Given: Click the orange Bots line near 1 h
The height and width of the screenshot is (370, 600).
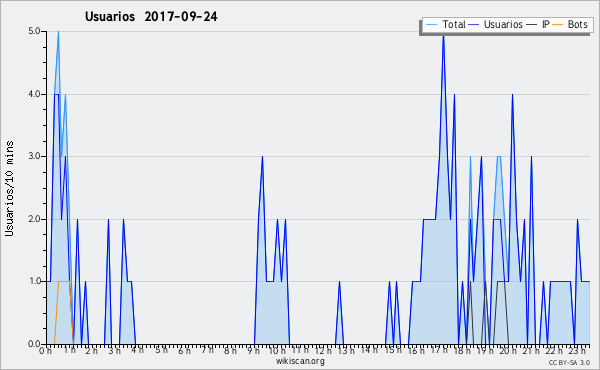Looking at the screenshot, I should [x=64, y=282].
